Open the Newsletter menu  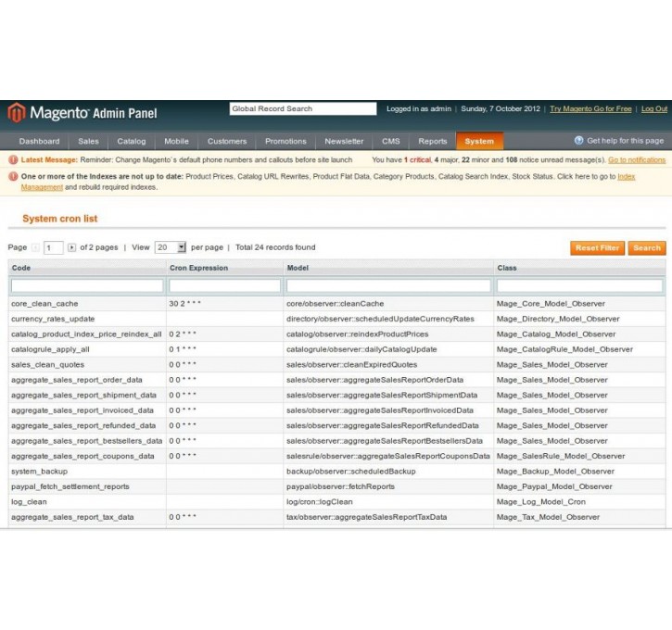[344, 142]
